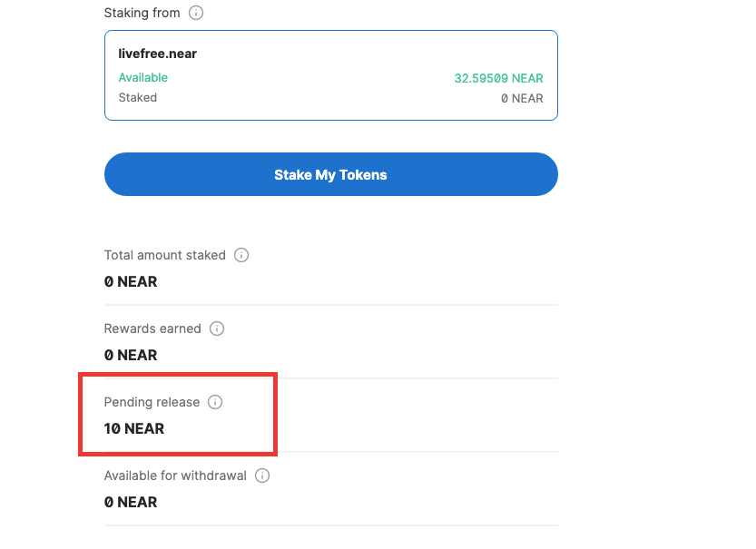This screenshot has width=756, height=549.
Task: Click the Staked label in account card
Action: coord(138,98)
